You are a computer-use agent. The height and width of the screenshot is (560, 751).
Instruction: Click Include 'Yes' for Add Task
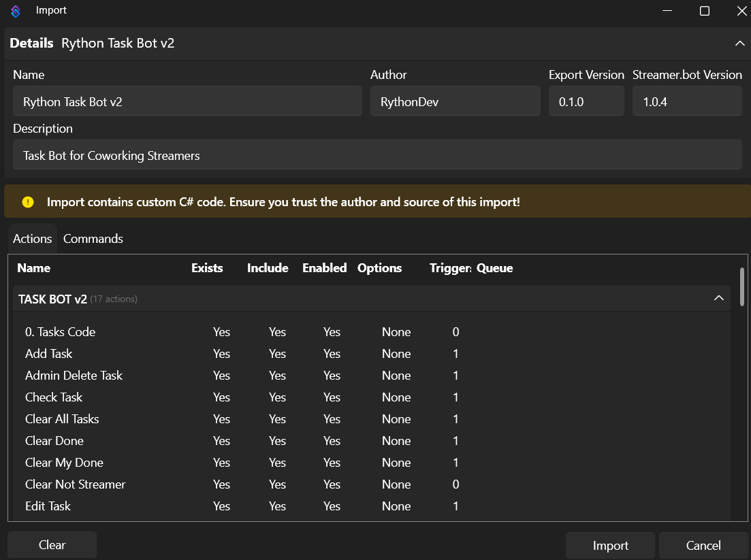[277, 354]
